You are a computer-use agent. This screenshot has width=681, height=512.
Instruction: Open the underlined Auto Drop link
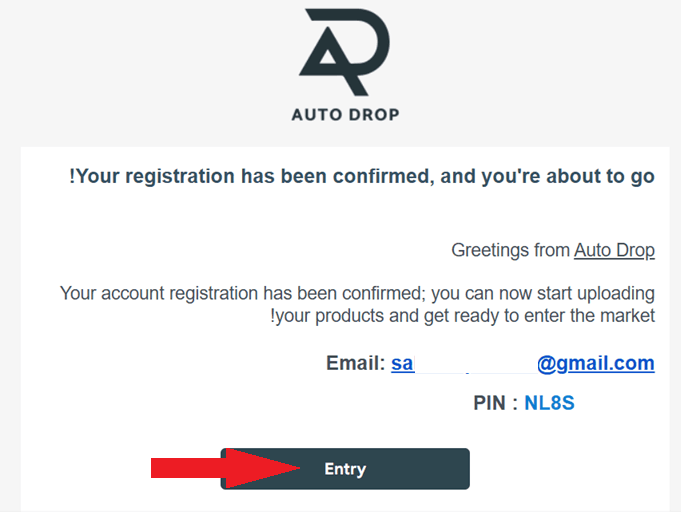point(614,250)
